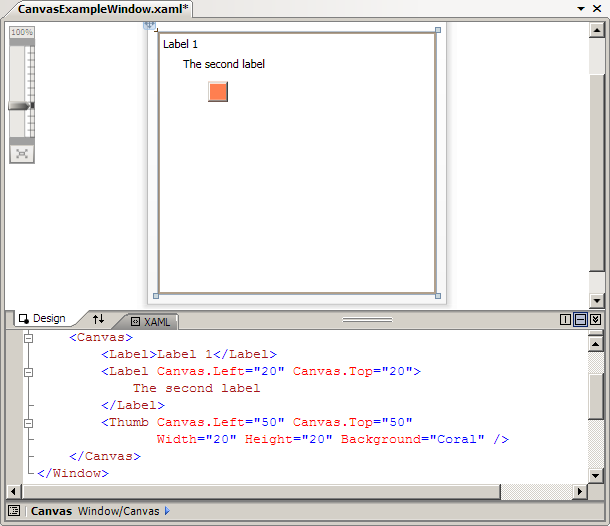Click the 100% zoom label
Viewport: 610px width, 526px height.
22,32
